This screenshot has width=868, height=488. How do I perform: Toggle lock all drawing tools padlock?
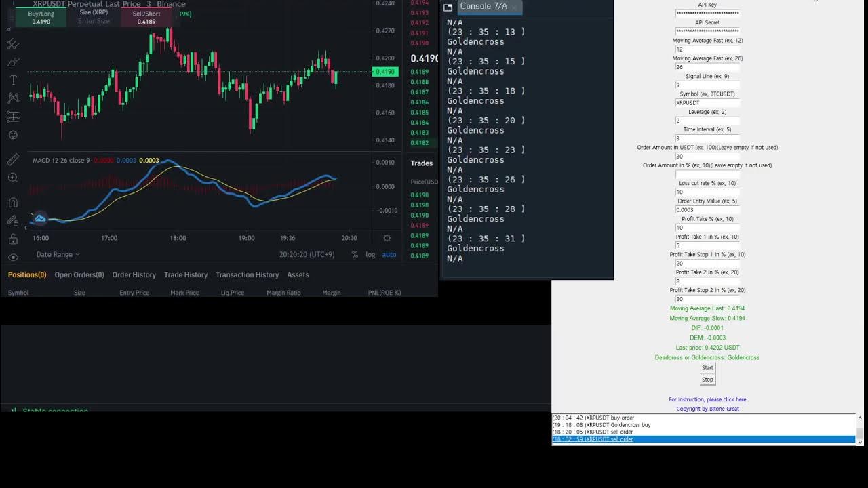tap(13, 239)
